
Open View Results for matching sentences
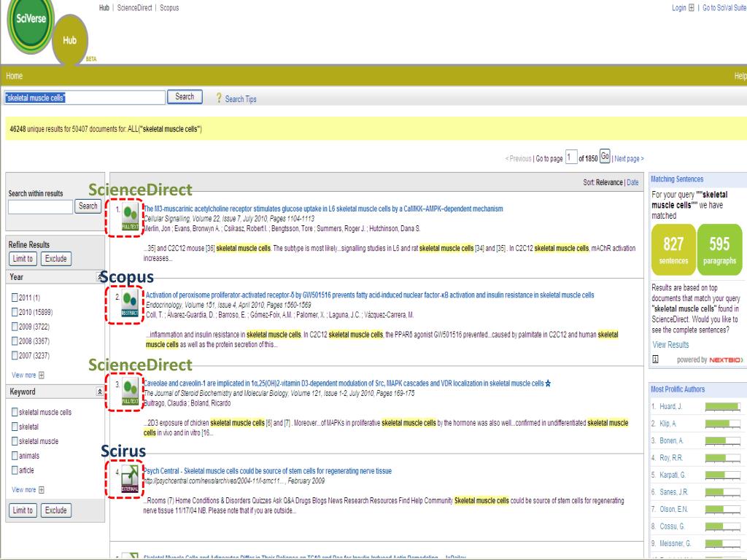(x=670, y=345)
